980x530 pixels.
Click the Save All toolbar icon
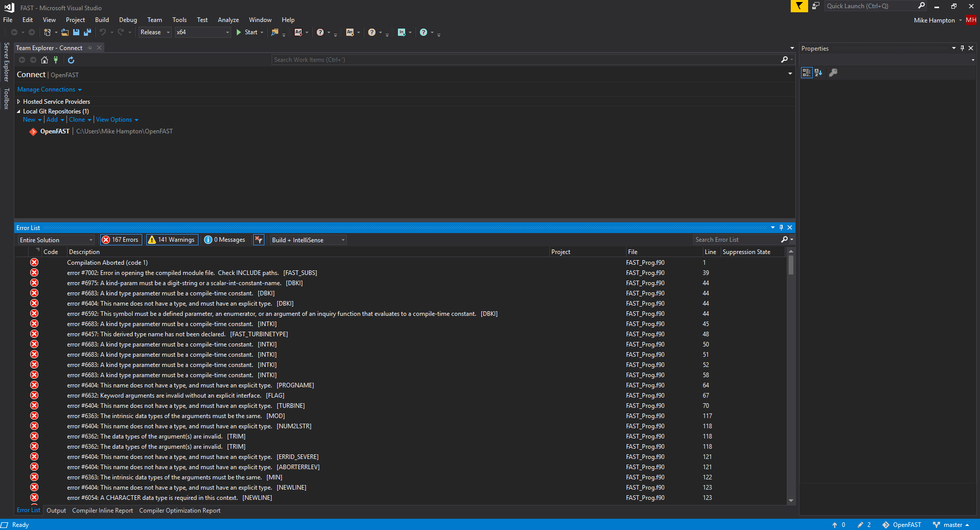coord(87,32)
